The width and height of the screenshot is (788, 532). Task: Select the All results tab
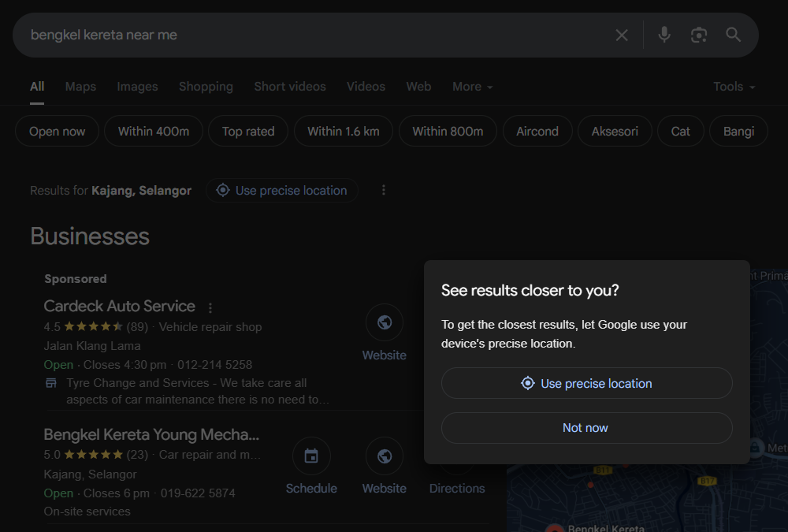click(x=37, y=87)
